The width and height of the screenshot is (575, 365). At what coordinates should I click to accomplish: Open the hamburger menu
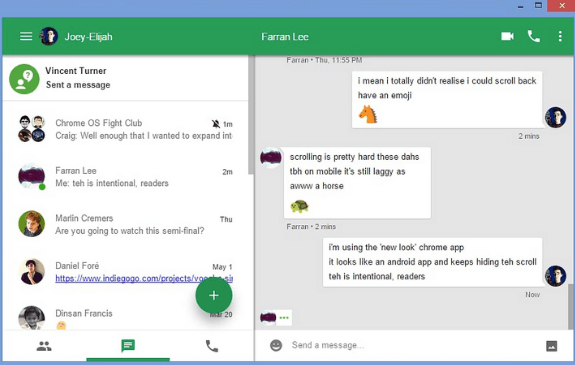coord(26,36)
